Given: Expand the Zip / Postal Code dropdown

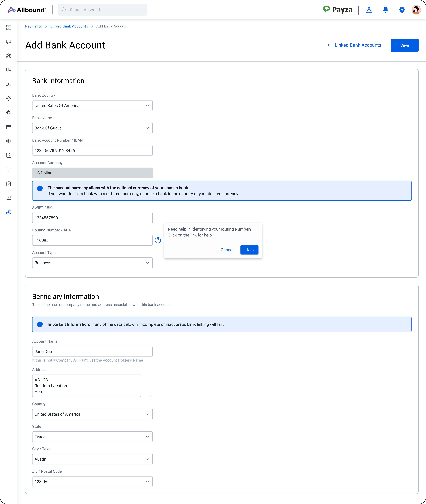Looking at the screenshot, I should tap(92, 482).
